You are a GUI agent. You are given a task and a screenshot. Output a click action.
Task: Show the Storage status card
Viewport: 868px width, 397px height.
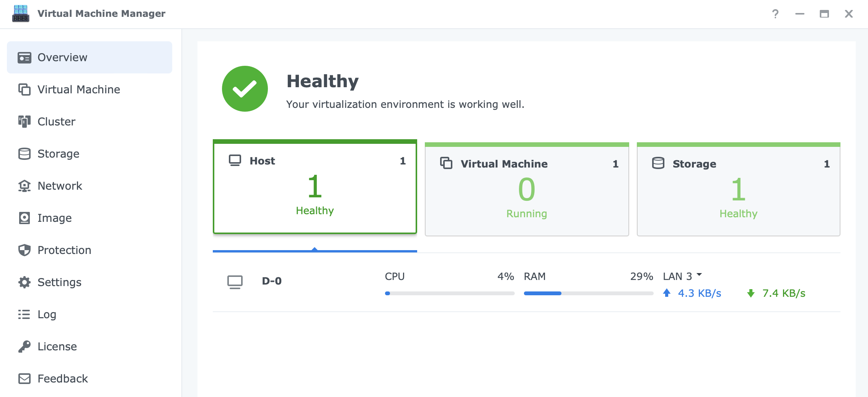coord(738,190)
